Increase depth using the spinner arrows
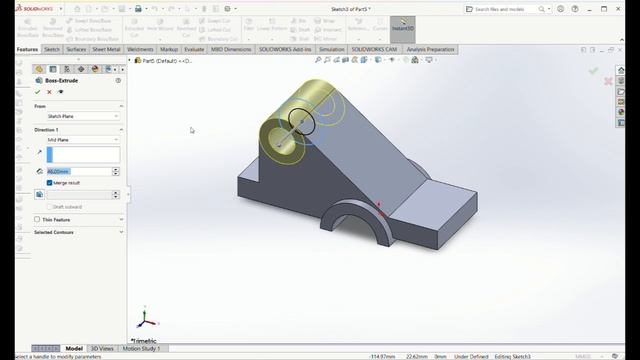640x360 pixels. 116,169
